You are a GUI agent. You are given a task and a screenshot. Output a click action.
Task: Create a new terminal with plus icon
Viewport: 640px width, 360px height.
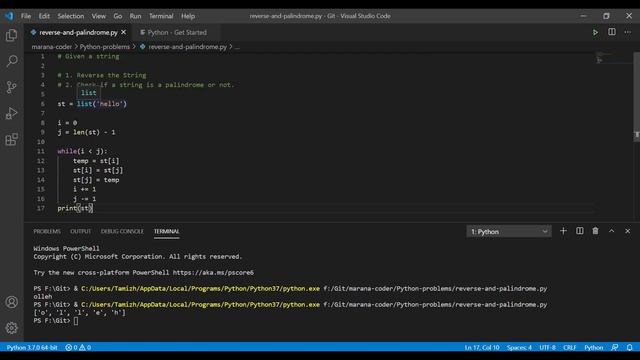563,231
